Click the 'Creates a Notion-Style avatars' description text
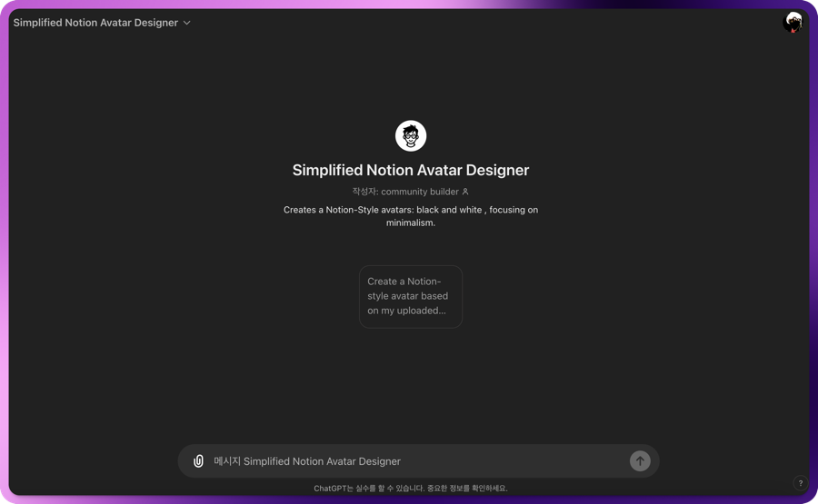This screenshot has height=504, width=818. 411,216
